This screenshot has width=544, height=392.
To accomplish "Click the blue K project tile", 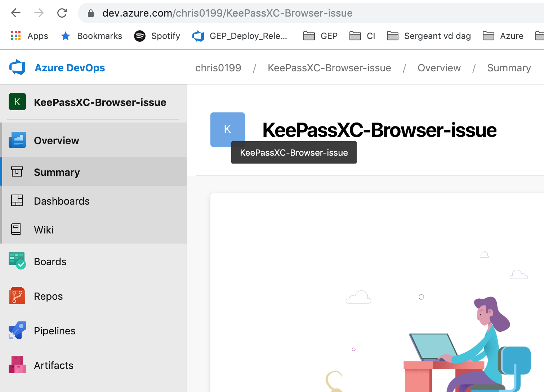I will point(227,129).
